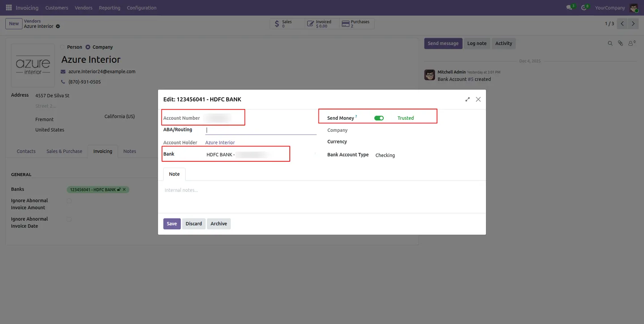Check Ignore Abnormal Invoice Amount checkbox
644x324 pixels.
[69, 201]
